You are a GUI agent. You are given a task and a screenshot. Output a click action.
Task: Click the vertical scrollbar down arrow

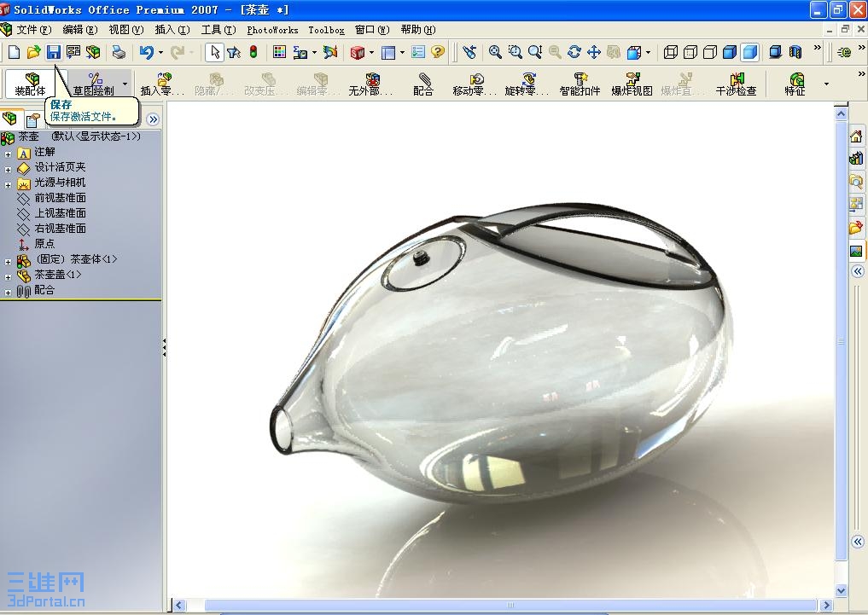(x=841, y=590)
